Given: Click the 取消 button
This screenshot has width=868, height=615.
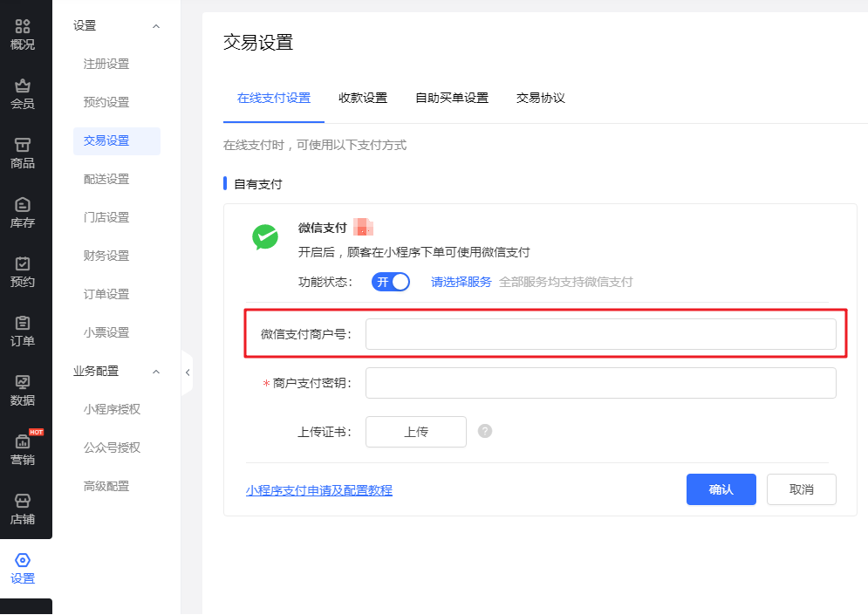Looking at the screenshot, I should pos(801,489).
